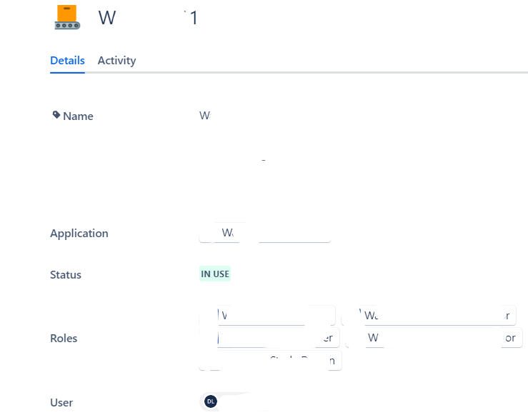Click the object title heading
This screenshot has height=420, width=528.
148,17
